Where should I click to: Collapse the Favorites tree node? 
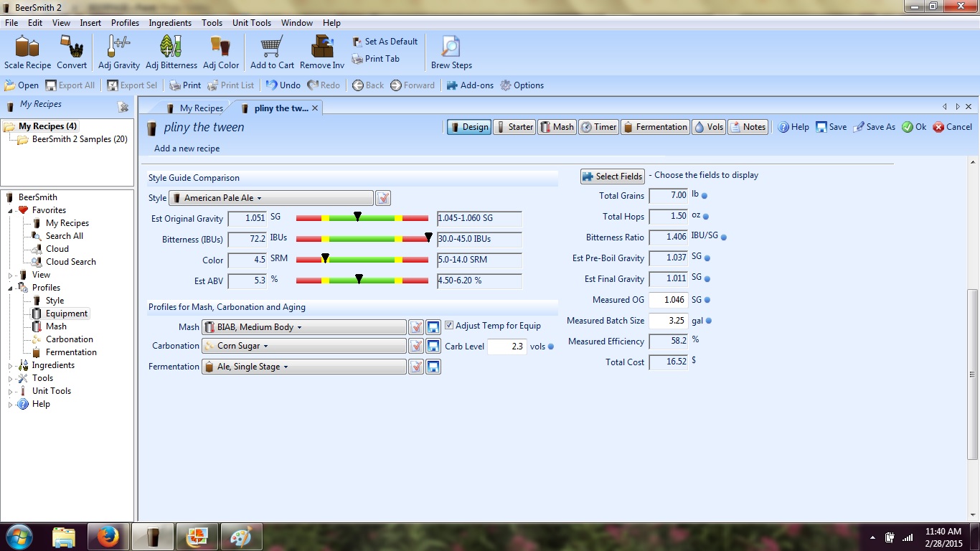coord(11,211)
